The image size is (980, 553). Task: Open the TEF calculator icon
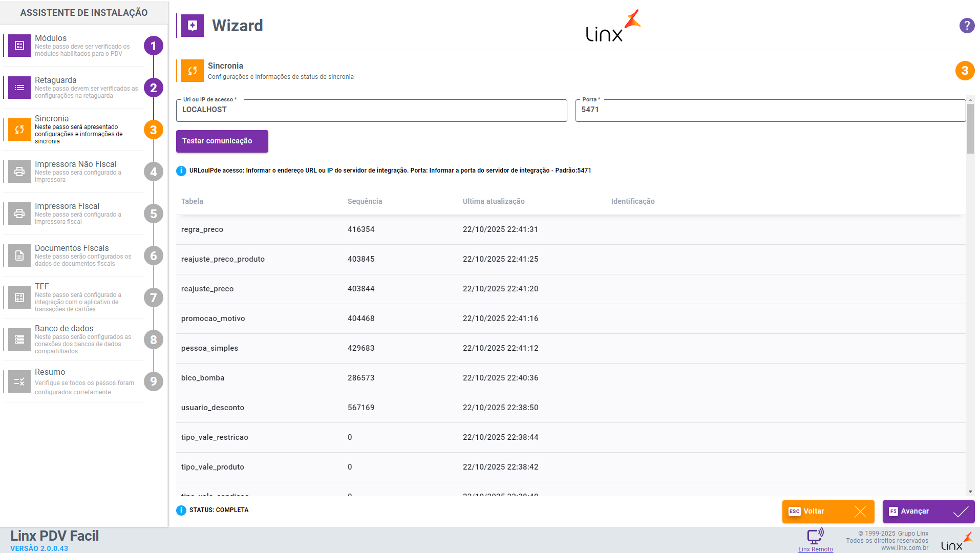(19, 297)
